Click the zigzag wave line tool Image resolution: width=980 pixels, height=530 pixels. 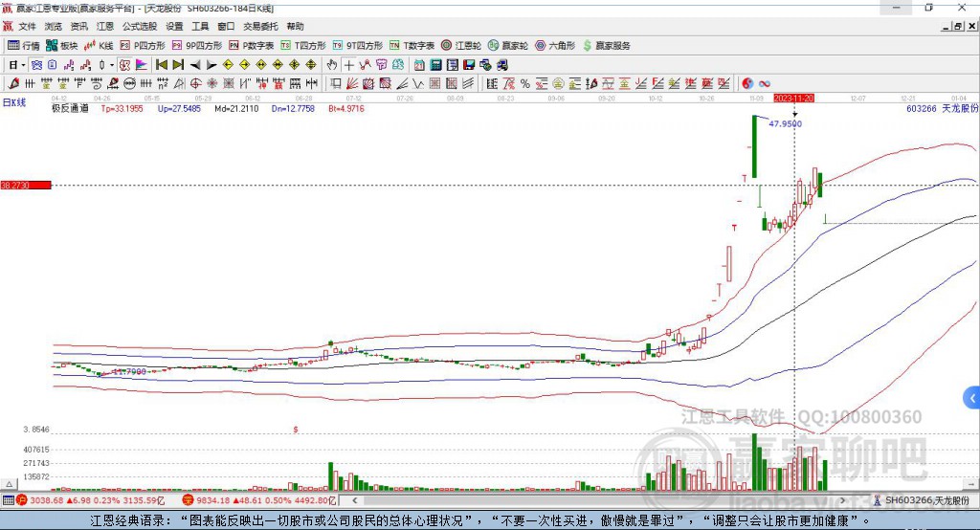coord(418,83)
